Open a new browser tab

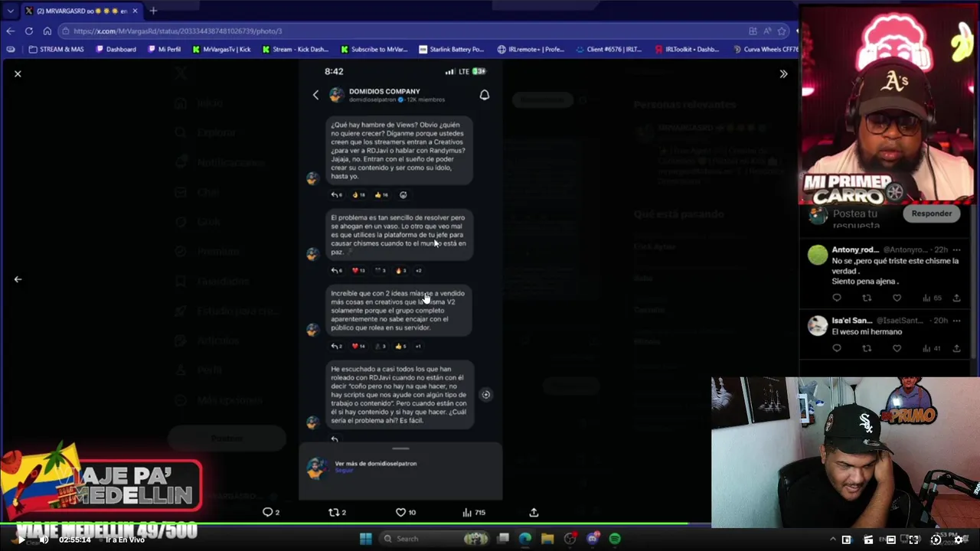tap(153, 11)
